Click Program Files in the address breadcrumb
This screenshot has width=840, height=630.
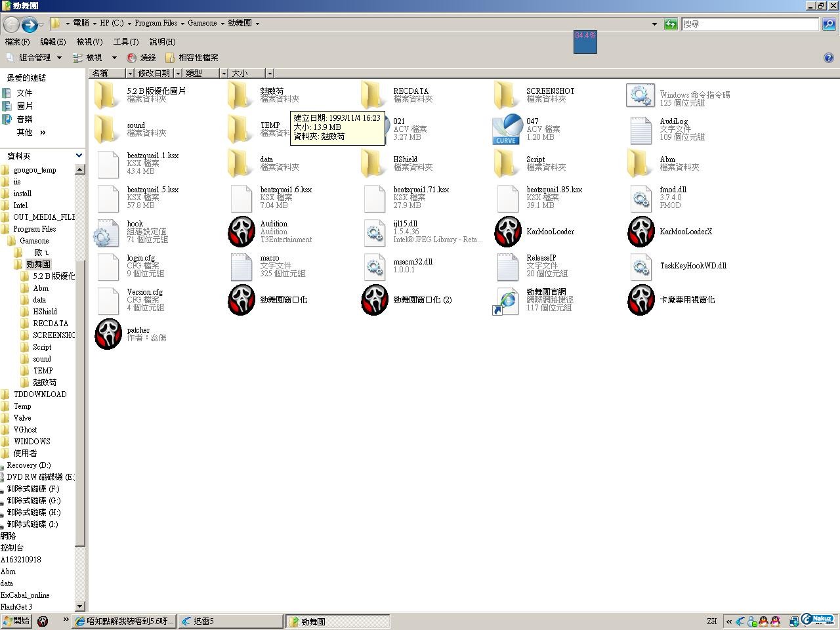[x=156, y=23]
